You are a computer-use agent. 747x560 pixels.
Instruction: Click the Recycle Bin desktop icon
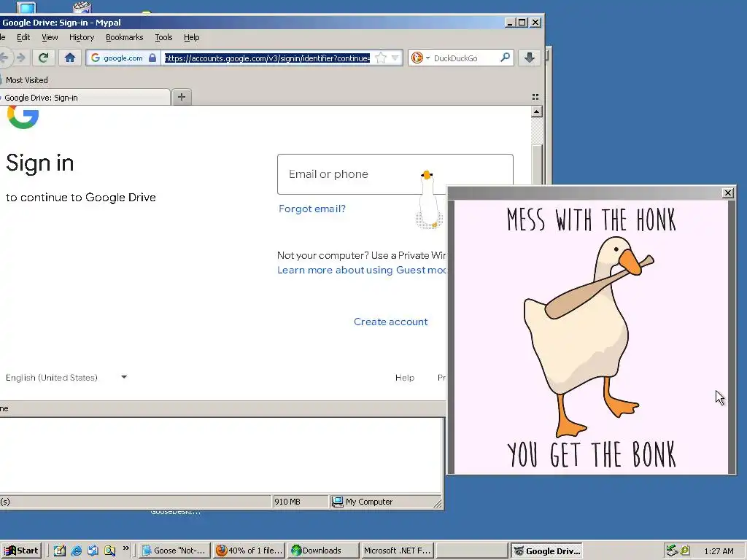pos(82,7)
